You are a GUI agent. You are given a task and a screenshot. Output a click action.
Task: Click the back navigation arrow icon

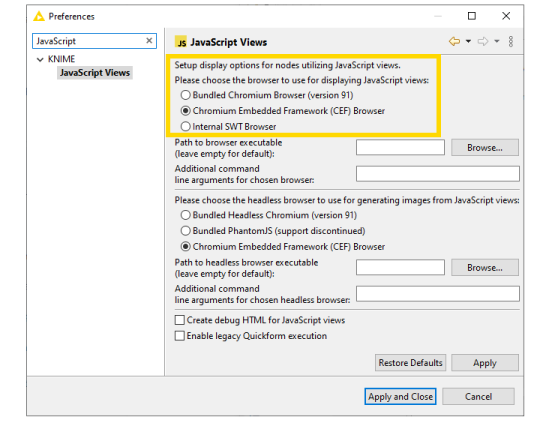454,41
